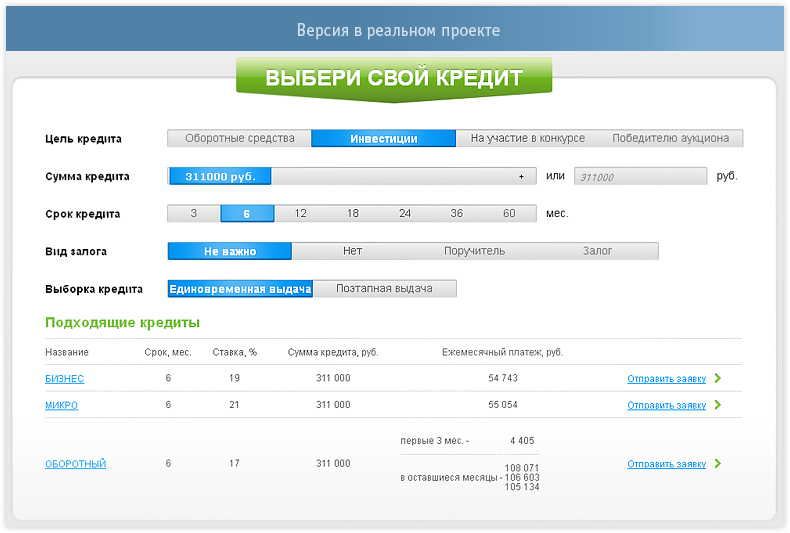Click the Срок, мес. column header
The image size is (790, 533).
coord(168,352)
